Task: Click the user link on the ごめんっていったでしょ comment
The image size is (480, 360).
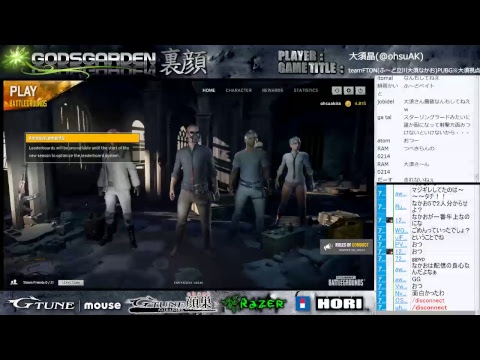Action: coord(401,230)
